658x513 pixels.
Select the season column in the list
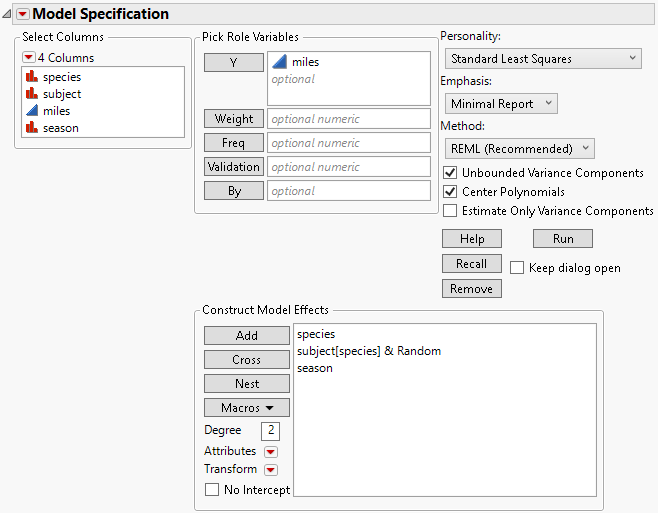60,128
